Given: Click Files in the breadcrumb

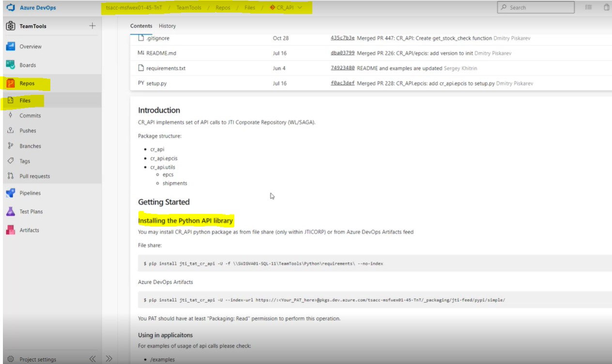Looking at the screenshot, I should [250, 8].
